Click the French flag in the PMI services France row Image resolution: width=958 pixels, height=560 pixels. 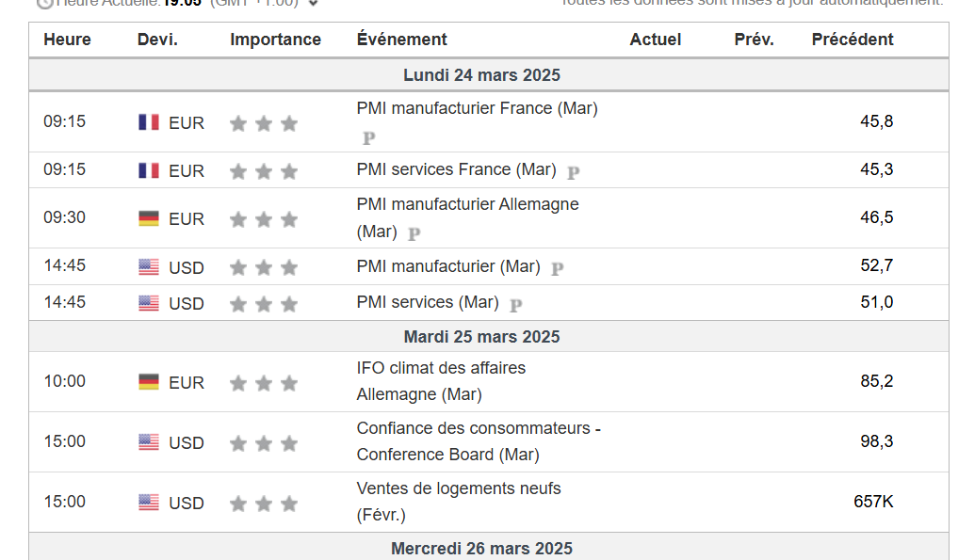click(149, 170)
